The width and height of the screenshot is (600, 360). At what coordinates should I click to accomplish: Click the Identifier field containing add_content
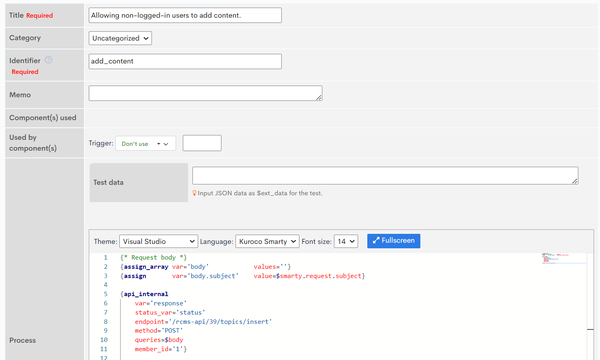185,61
